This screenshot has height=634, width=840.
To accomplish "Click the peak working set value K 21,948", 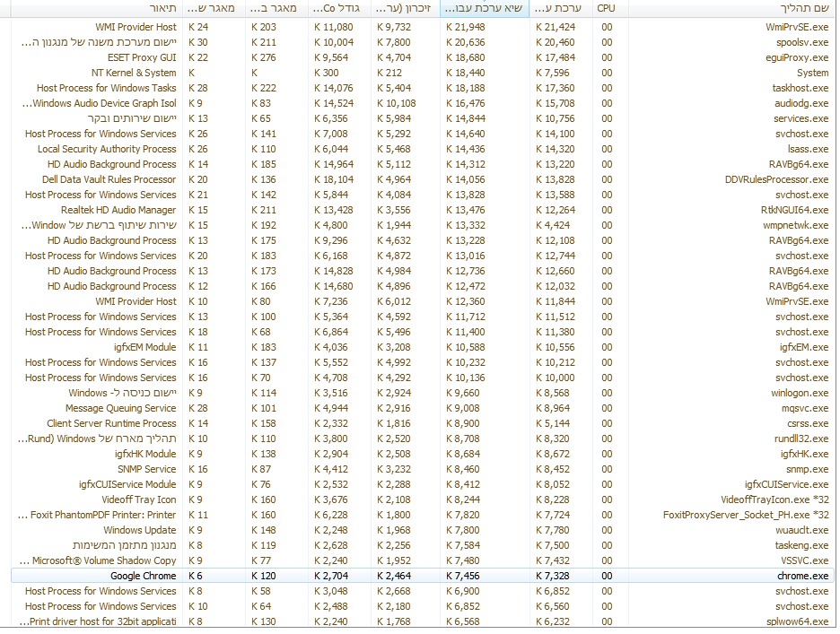I will [x=466, y=27].
